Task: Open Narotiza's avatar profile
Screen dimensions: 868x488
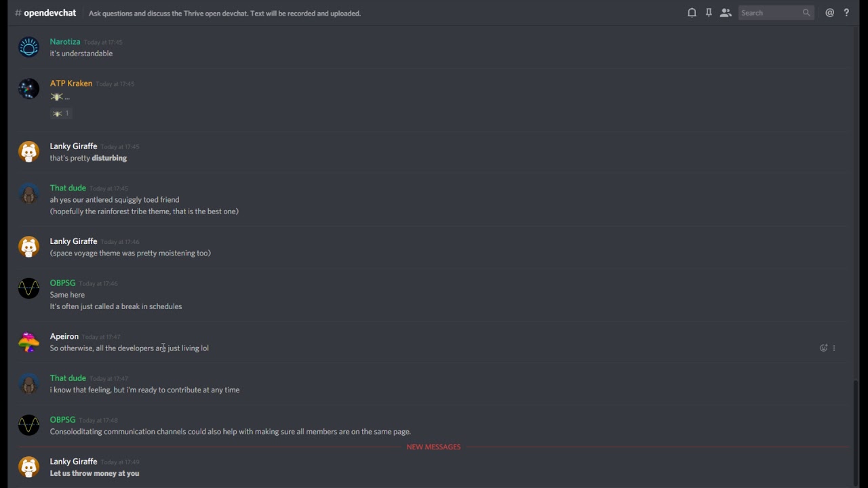Action: tap(28, 47)
